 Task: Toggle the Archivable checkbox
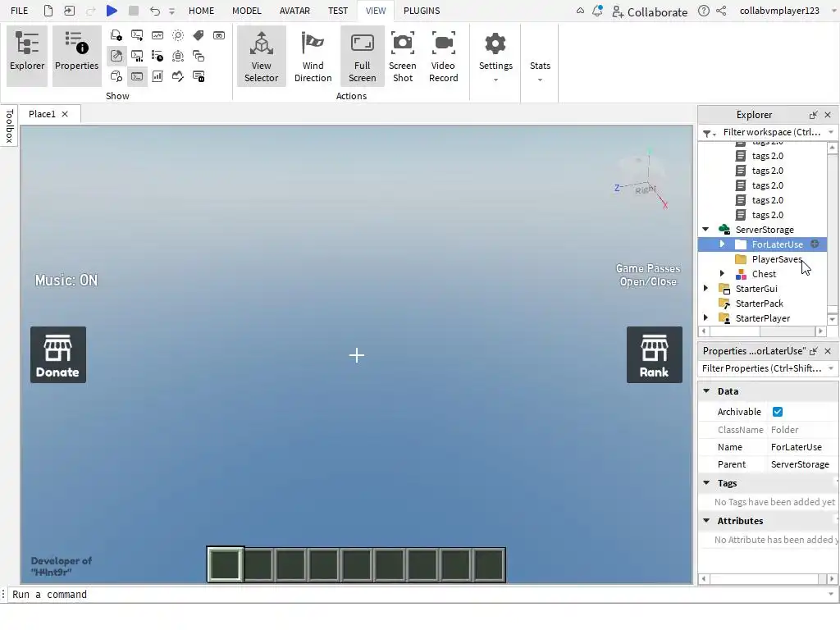click(778, 412)
